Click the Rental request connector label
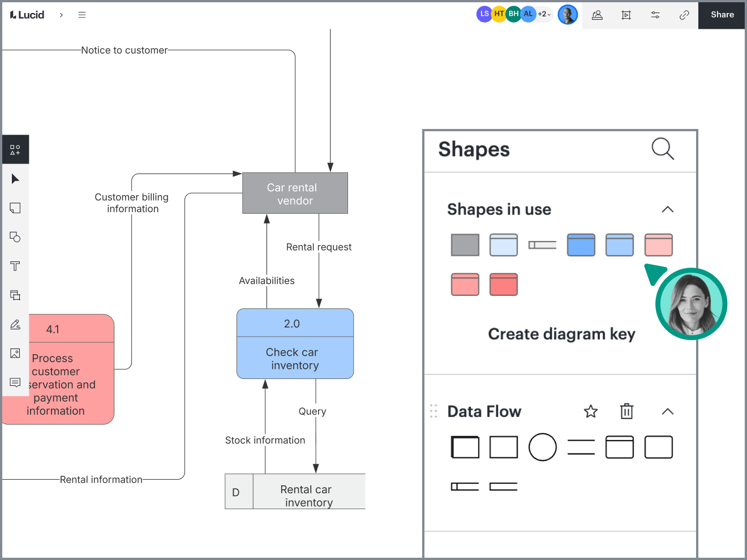 pos(319,247)
